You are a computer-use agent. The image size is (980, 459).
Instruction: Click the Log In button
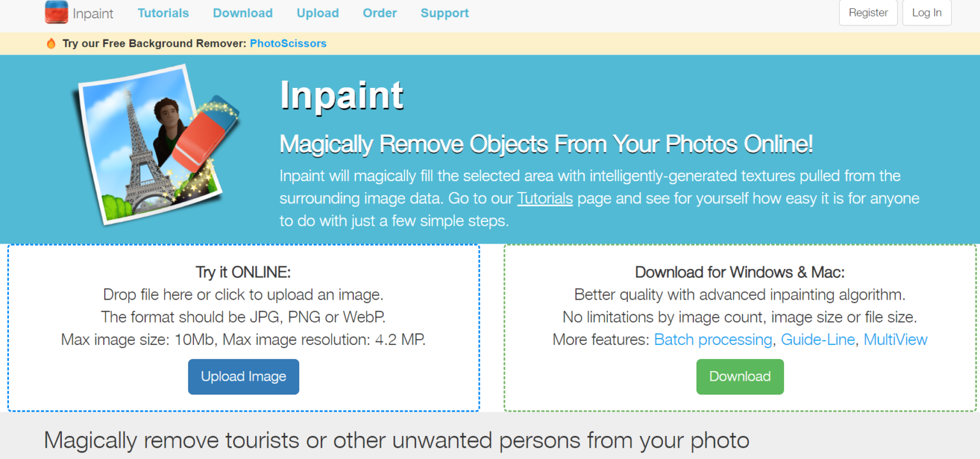[x=926, y=13]
